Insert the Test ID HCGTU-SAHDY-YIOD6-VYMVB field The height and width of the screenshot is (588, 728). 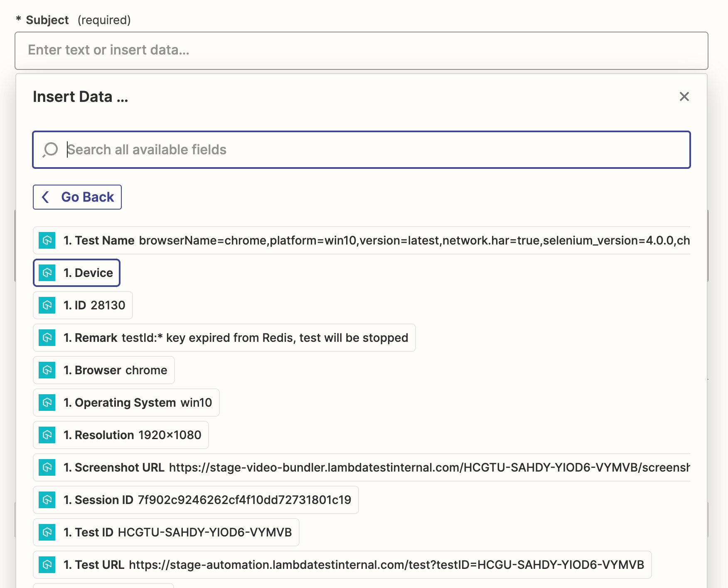pos(166,532)
